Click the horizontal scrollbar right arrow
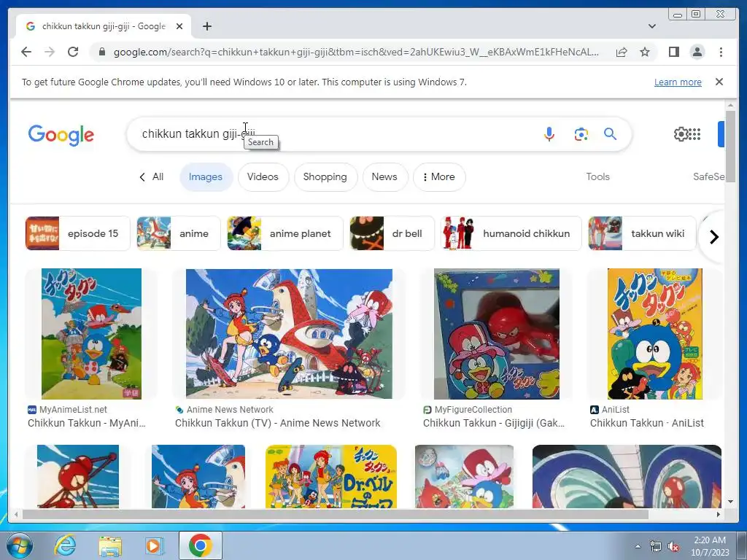747x560 pixels. 719,514
